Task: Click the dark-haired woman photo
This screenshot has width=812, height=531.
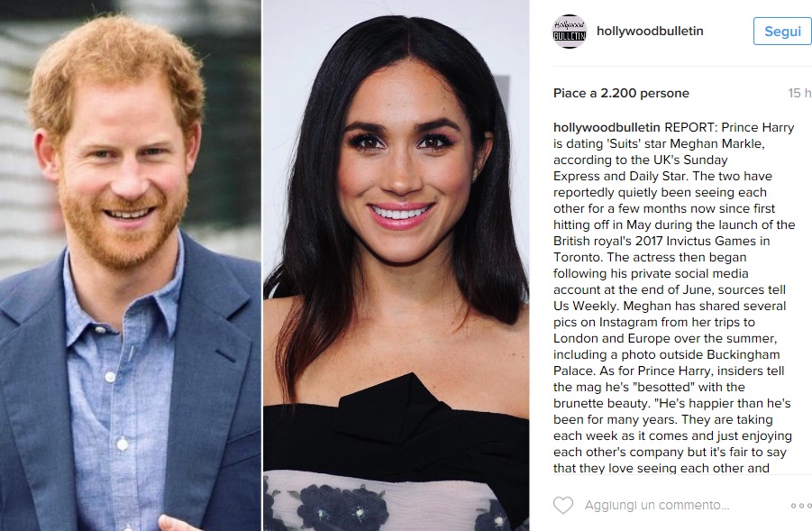Action: (x=397, y=265)
